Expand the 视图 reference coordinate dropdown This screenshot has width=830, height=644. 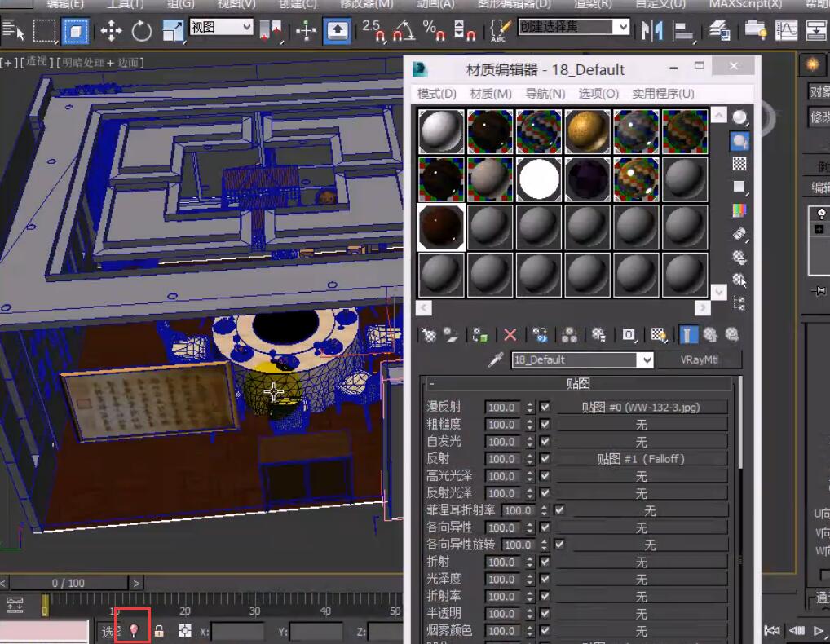246,27
